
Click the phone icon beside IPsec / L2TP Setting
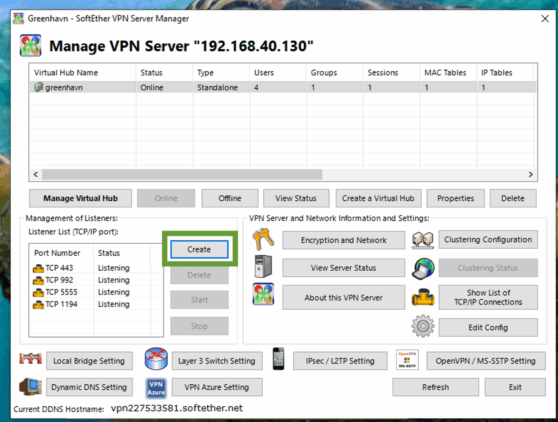click(278, 359)
